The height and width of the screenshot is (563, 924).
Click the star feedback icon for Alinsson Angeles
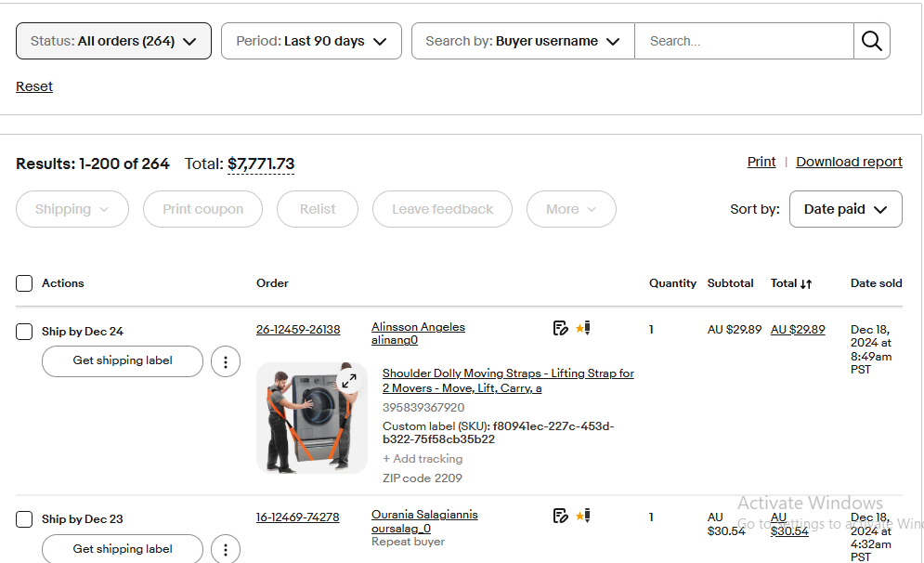[x=583, y=328]
